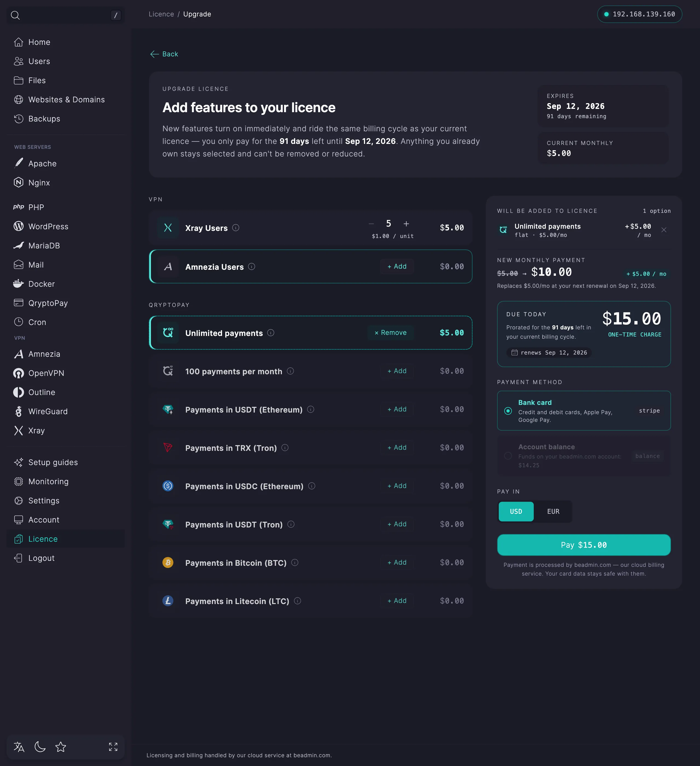The height and width of the screenshot is (766, 700).
Task: Open Setup guides
Action: 66,462
